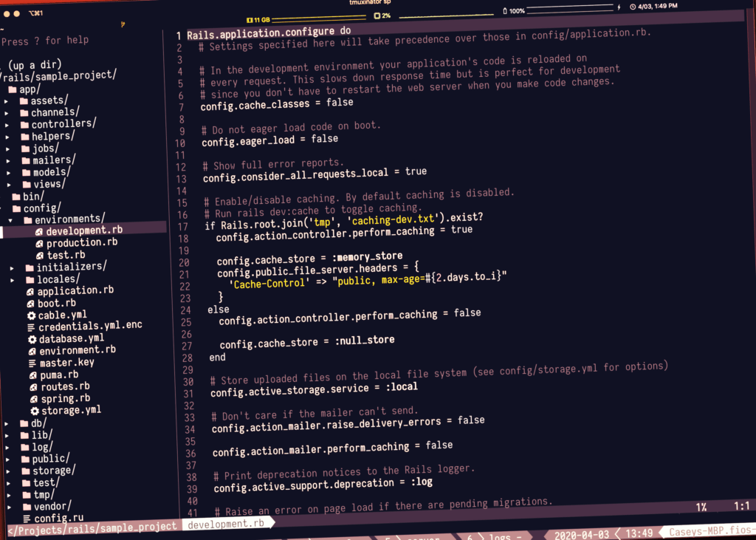Click the battery level bar
This screenshot has height=540, width=756.
[571, 9]
